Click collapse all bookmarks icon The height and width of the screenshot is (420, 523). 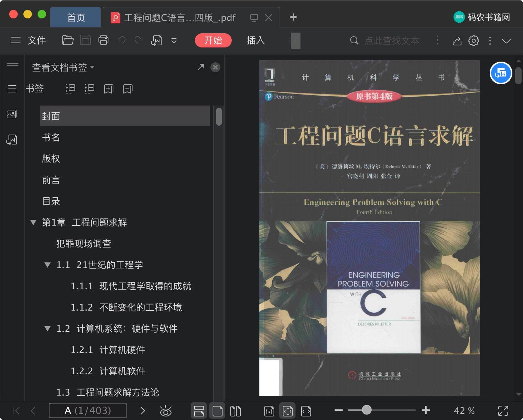(x=90, y=89)
